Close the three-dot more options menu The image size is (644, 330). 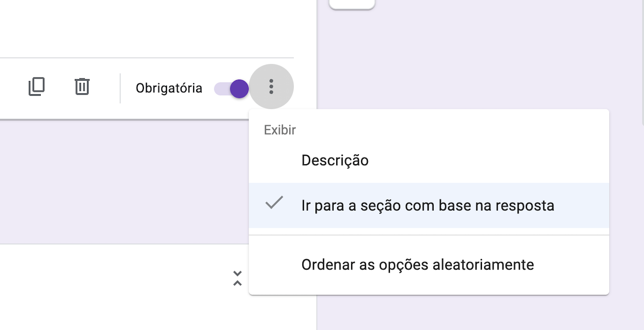point(271,87)
